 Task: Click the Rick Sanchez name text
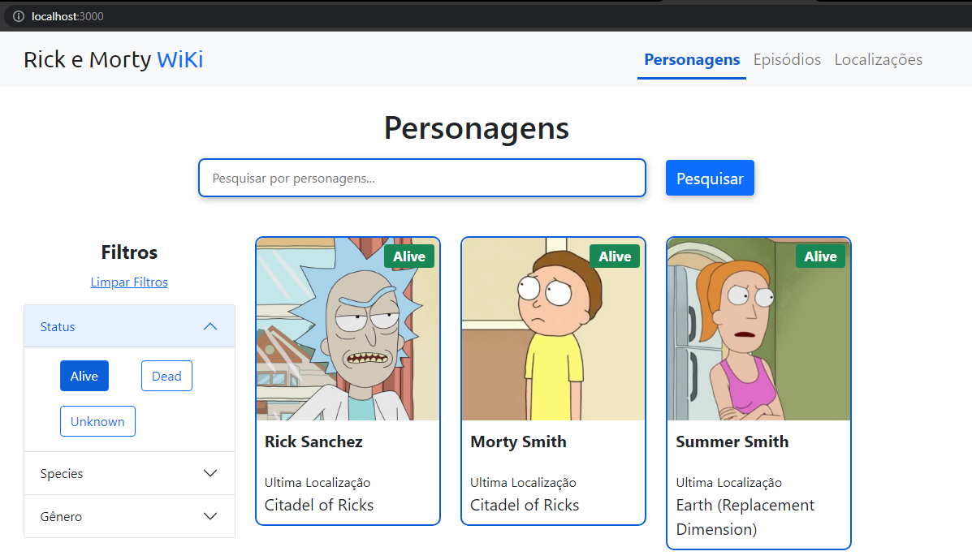coord(313,442)
